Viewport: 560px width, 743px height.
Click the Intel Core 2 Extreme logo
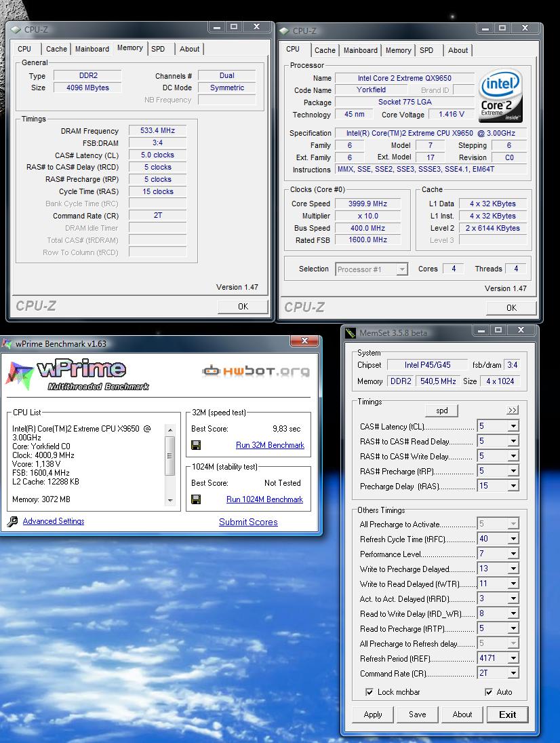point(500,95)
